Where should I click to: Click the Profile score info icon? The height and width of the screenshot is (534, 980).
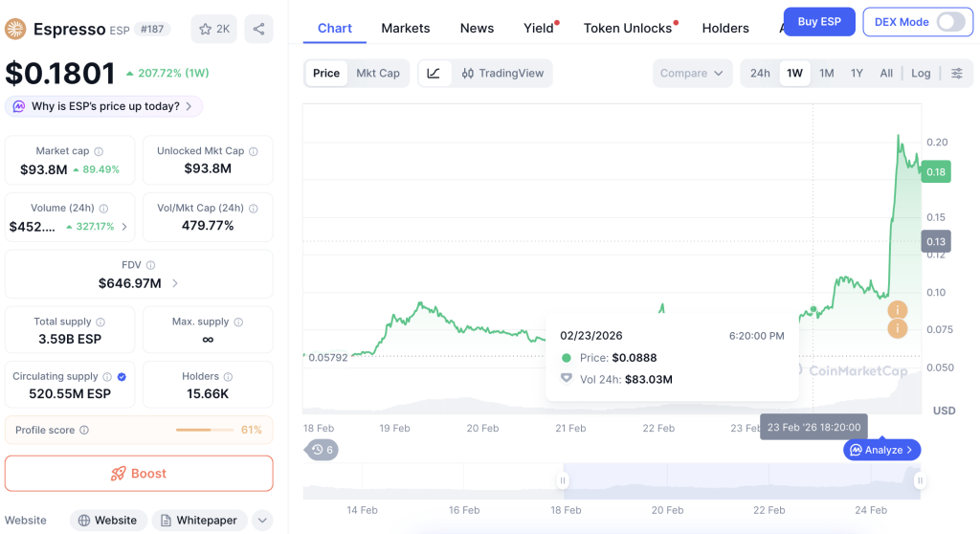tap(84, 430)
